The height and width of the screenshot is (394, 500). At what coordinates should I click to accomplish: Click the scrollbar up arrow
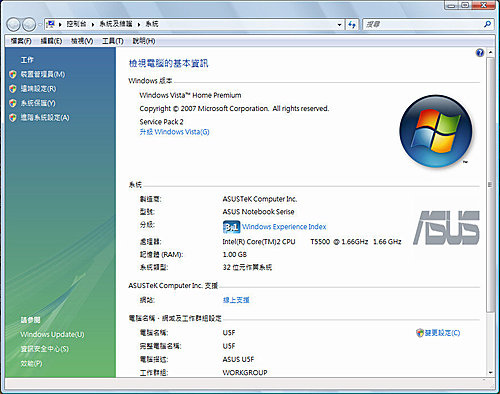490,52
